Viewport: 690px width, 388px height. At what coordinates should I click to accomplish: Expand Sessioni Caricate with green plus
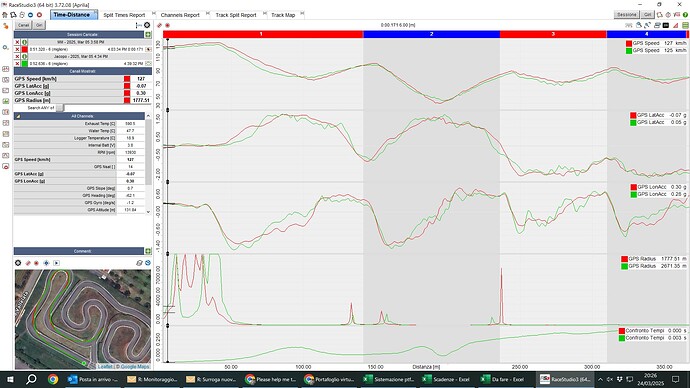[x=148, y=34]
